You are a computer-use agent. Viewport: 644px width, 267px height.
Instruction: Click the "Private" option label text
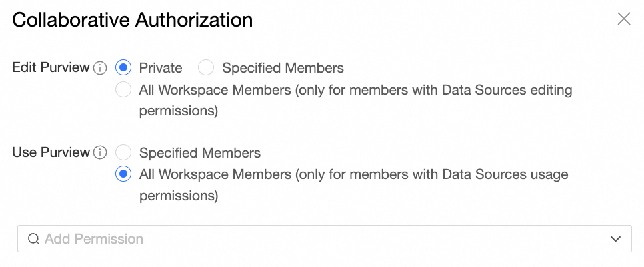coord(161,68)
